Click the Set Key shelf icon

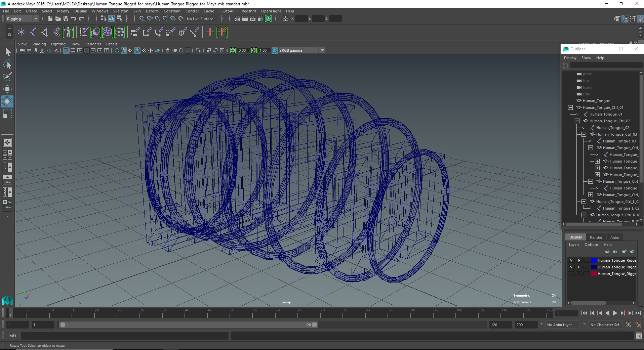coord(222,32)
